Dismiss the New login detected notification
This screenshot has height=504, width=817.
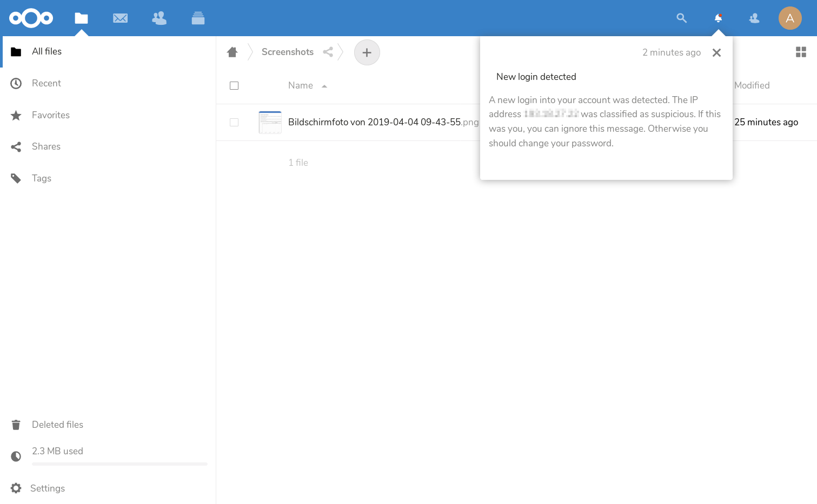[716, 52]
